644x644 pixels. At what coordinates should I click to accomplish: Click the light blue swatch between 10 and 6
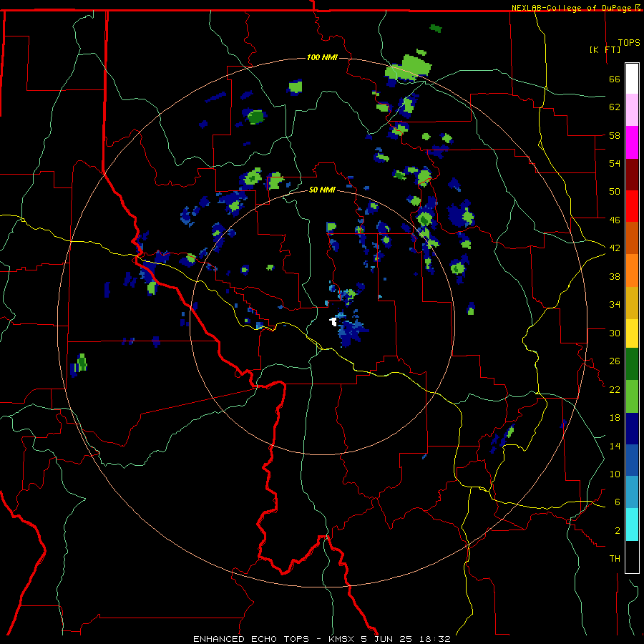[632, 492]
